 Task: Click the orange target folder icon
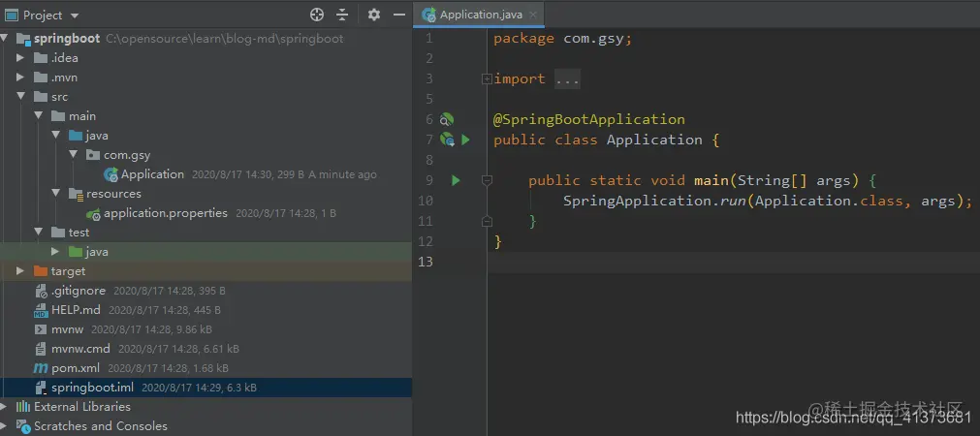pyautogui.click(x=41, y=271)
